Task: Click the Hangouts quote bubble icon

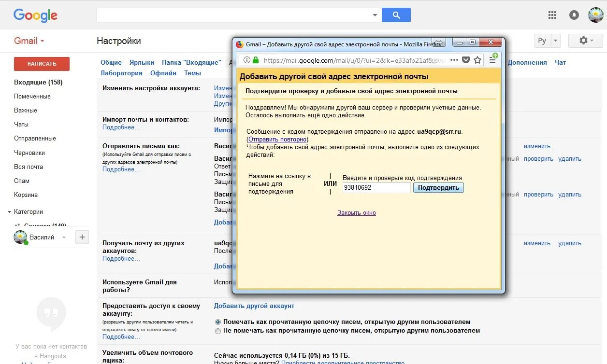Action: [51, 314]
